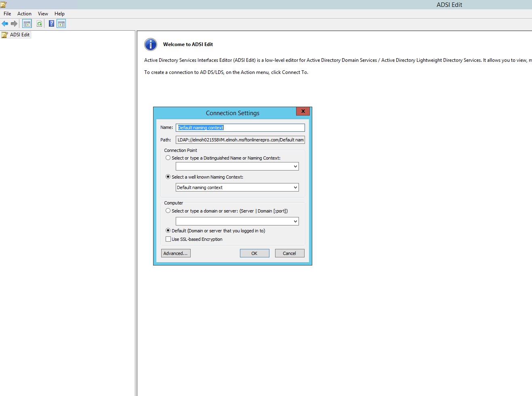Click the blue information icon beside Welcome
Viewport: 532px width, 396px height.
(151, 44)
